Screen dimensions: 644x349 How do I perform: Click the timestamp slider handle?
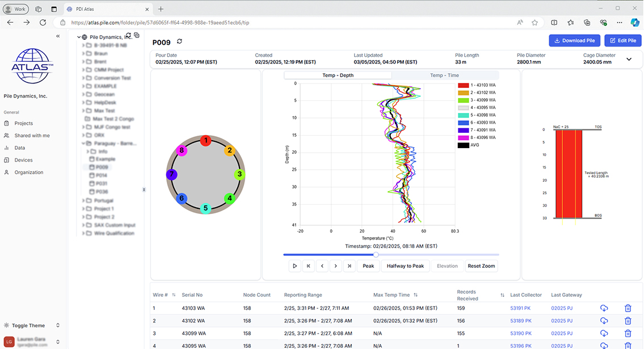point(376,255)
